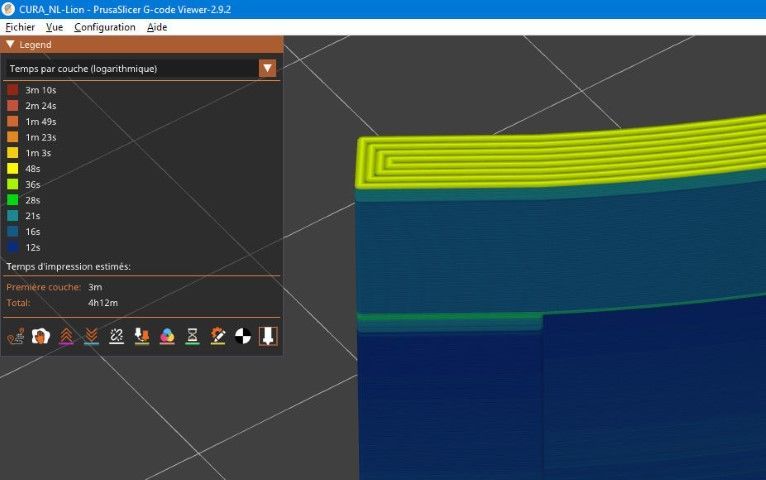Screen dimensions: 766x480
Task: Open the Fichier menu
Action: point(20,27)
